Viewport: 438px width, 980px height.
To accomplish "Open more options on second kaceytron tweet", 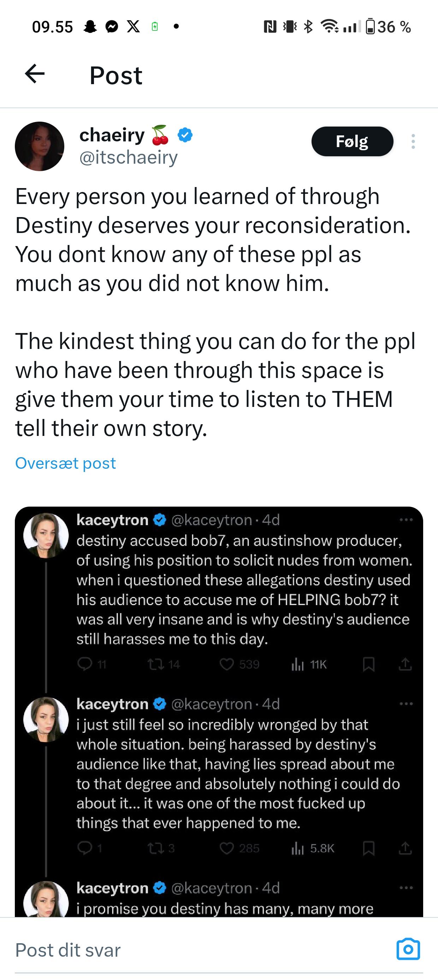I will (x=406, y=704).
